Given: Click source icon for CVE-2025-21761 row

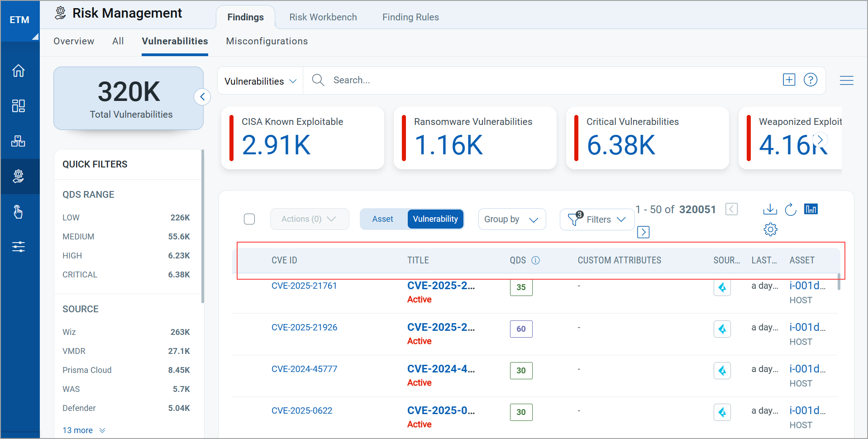Looking at the screenshot, I should [x=722, y=287].
